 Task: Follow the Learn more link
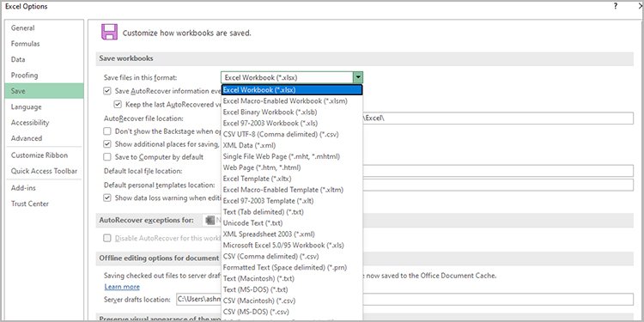coord(122,287)
